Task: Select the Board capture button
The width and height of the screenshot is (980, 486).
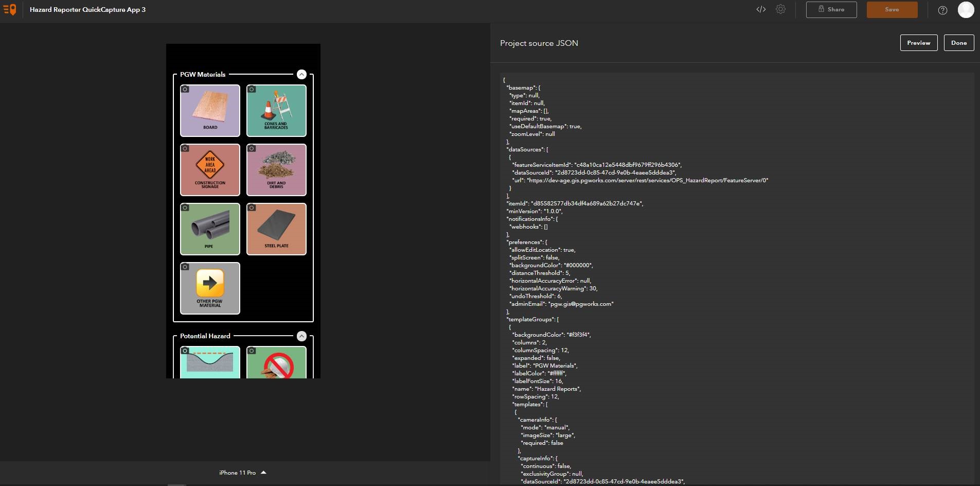Action: (x=210, y=111)
